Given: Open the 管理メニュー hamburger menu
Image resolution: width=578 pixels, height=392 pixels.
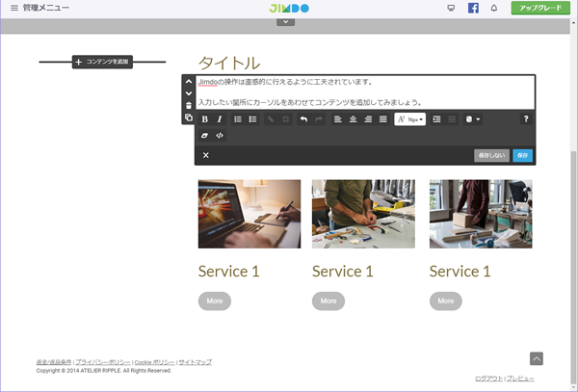Looking at the screenshot, I should [14, 8].
